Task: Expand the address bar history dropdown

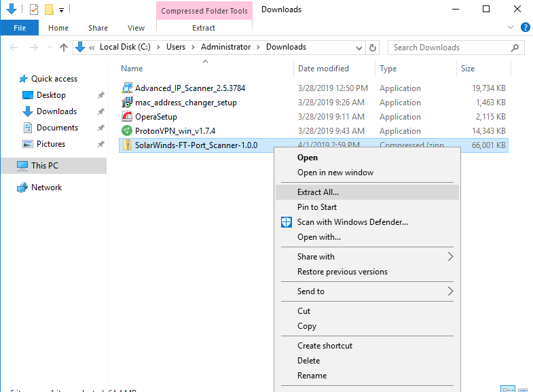Action: click(x=359, y=48)
